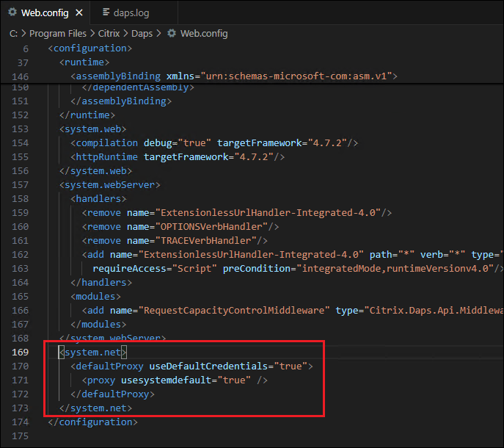Open the C: breadcrumb segment
Screen dimensions: 504x448
pyautogui.click(x=14, y=33)
